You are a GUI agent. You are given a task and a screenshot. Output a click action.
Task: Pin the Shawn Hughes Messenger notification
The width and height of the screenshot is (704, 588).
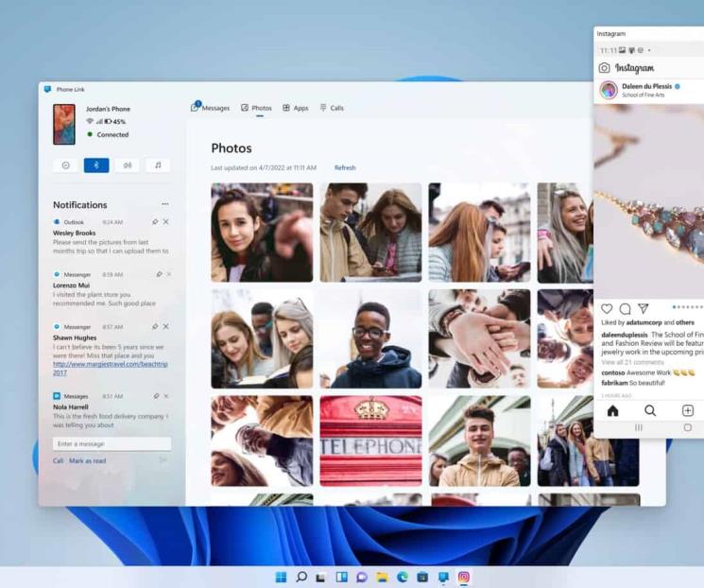[156, 327]
